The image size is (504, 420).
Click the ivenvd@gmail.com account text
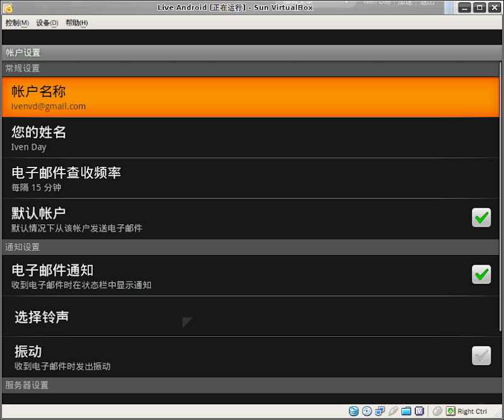pyautogui.click(x=49, y=106)
